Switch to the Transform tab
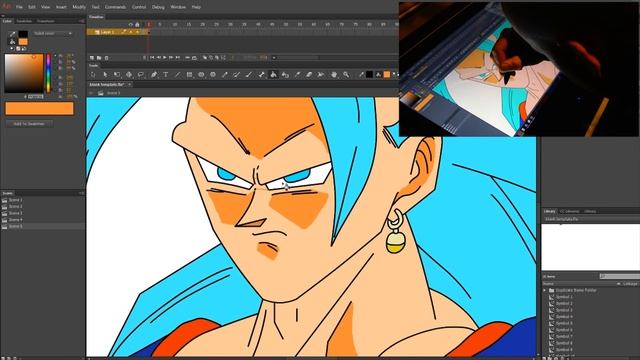Viewport: 640px width, 360px height. coord(45,21)
